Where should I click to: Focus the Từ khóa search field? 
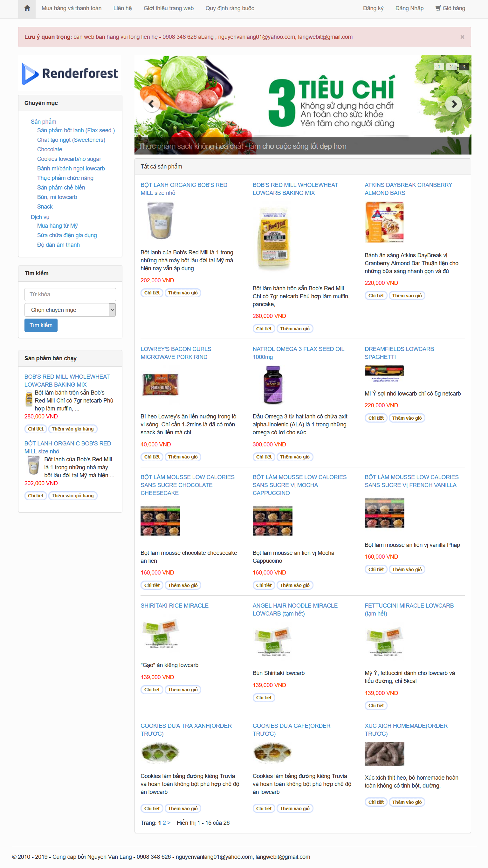(70, 294)
